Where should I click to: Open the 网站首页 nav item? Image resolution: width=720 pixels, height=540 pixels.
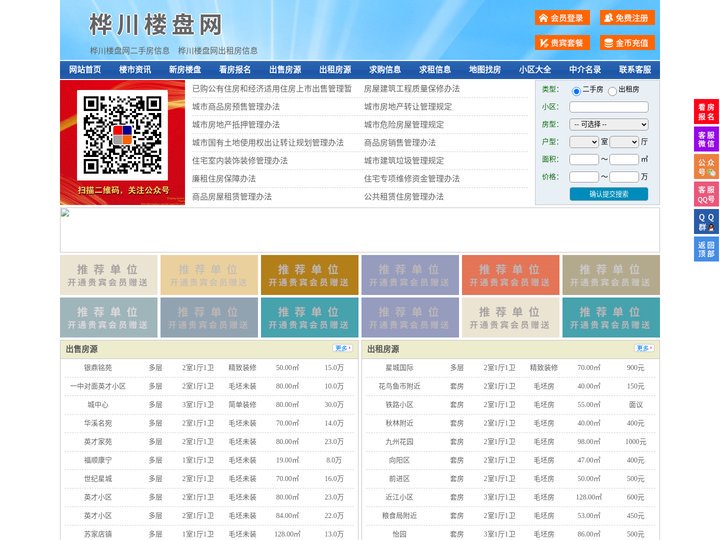click(85, 70)
